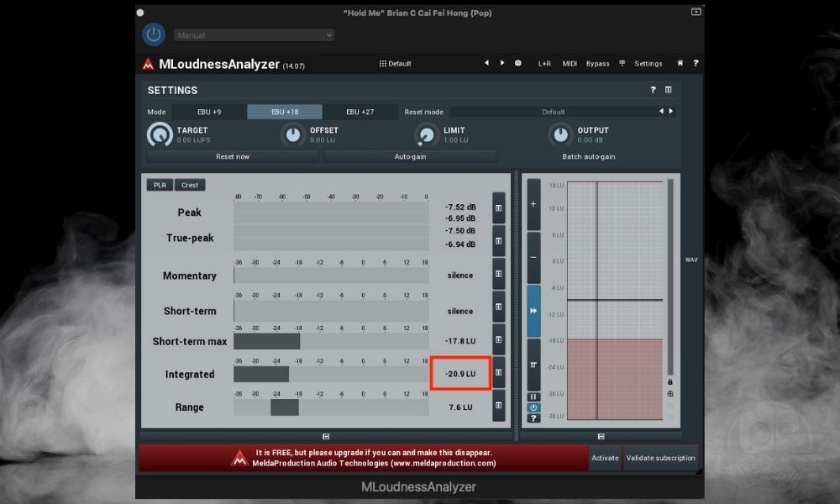Click the TARGET knob
The image size is (840, 504).
click(160, 134)
